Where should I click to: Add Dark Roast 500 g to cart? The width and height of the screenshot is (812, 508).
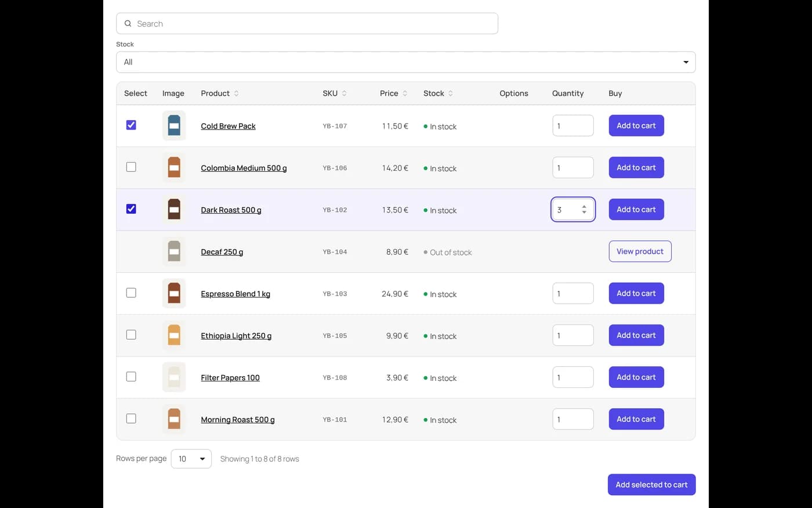point(636,209)
